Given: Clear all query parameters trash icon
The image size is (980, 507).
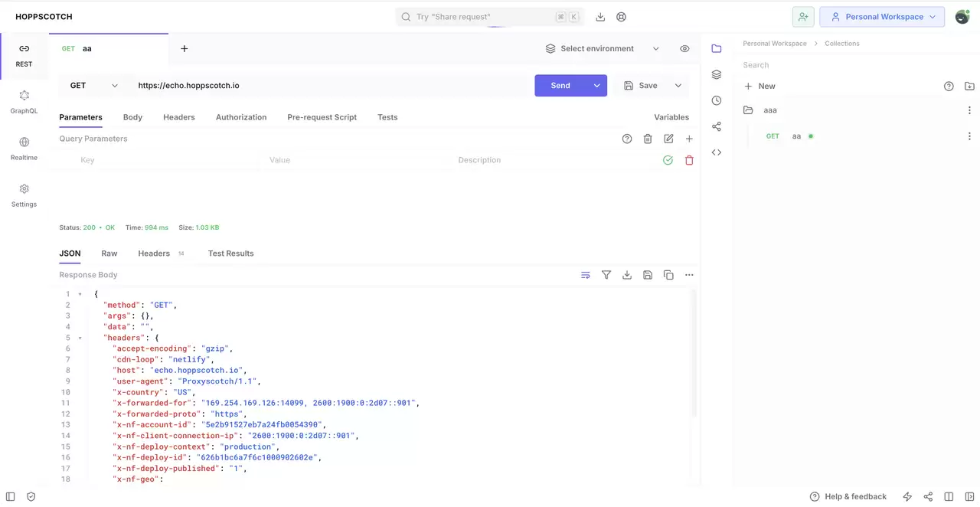Looking at the screenshot, I should tap(648, 139).
